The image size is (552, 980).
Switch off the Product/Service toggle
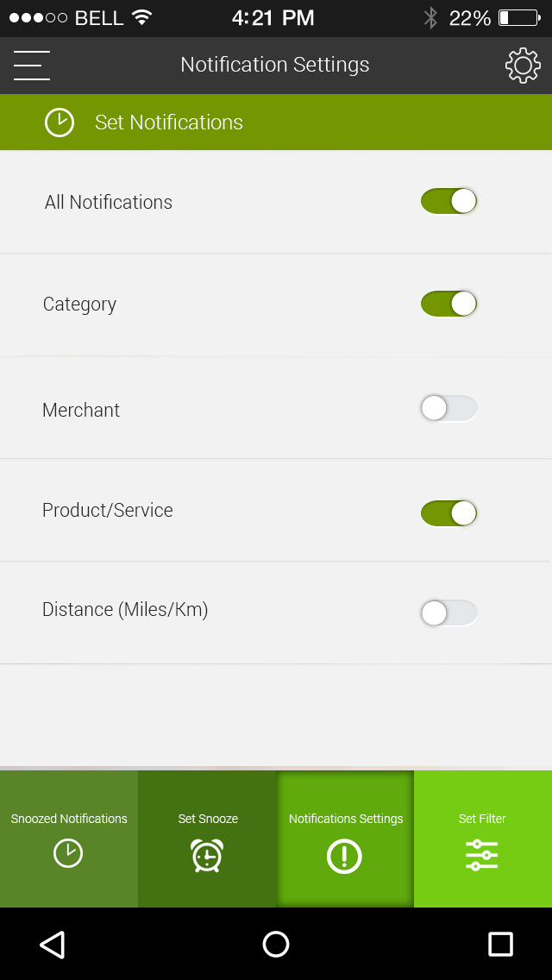coord(448,513)
